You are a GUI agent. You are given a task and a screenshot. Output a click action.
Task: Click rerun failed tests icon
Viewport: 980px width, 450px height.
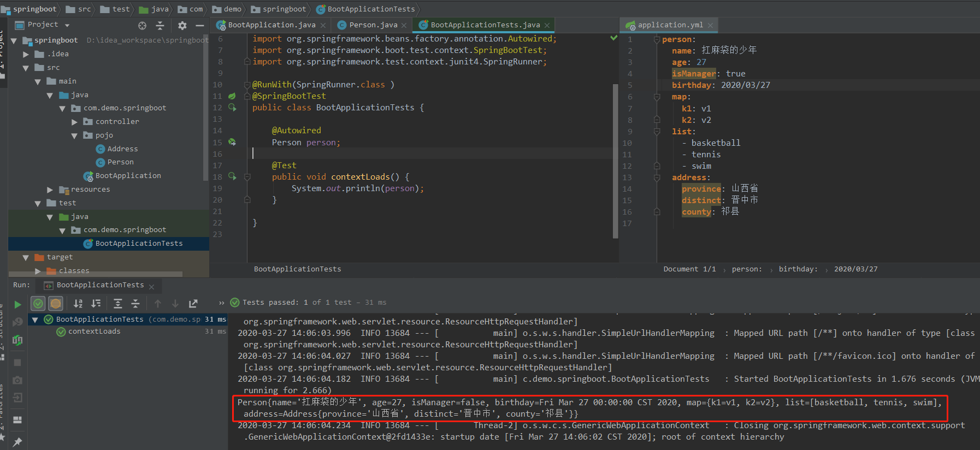pyautogui.click(x=17, y=322)
